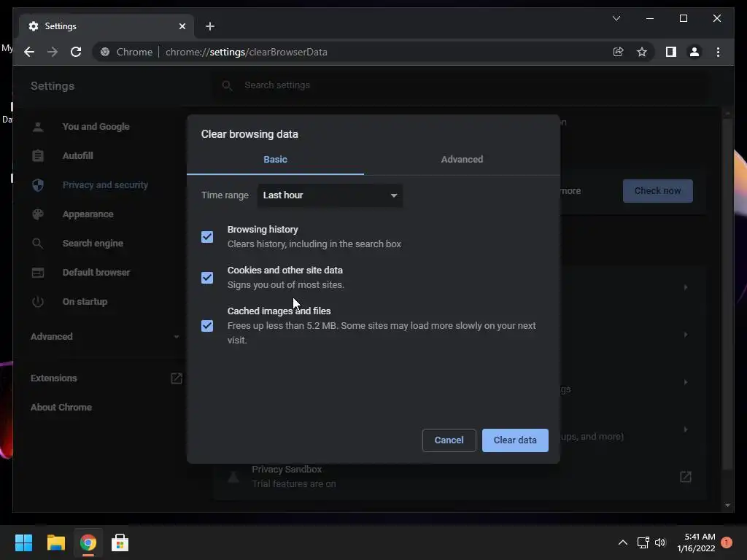Viewport: 747px width, 560px height.
Task: Open the profile avatar icon
Action: click(694, 52)
